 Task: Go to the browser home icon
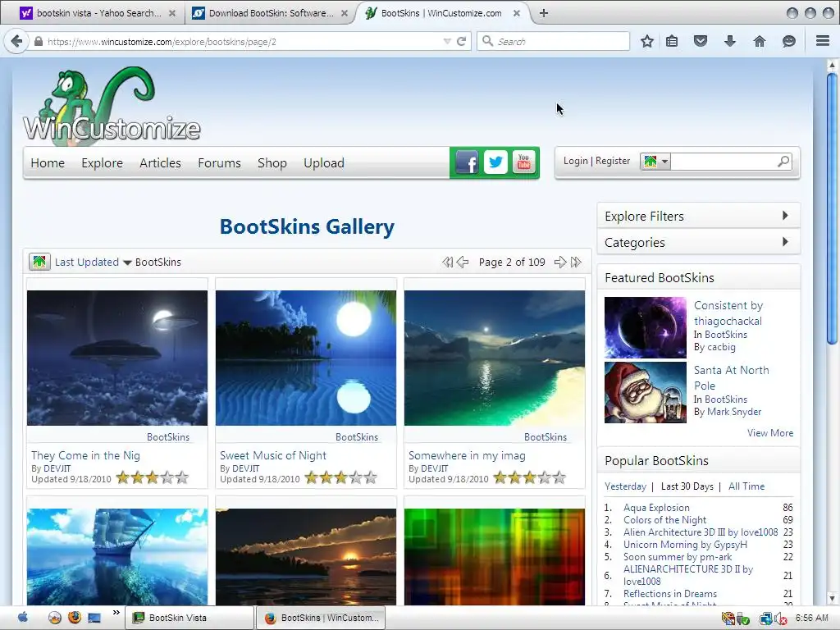(759, 41)
